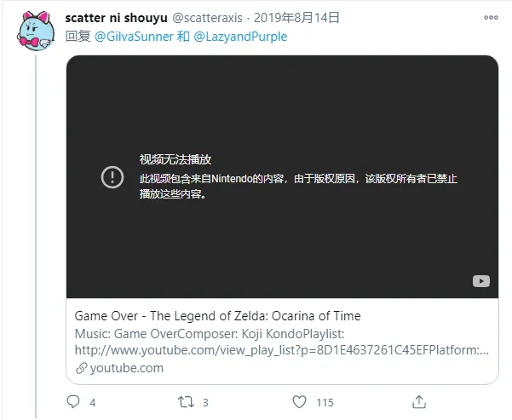512x420 pixels.
Task: Click the chain link icon beside youtube.com
Action: (x=81, y=368)
